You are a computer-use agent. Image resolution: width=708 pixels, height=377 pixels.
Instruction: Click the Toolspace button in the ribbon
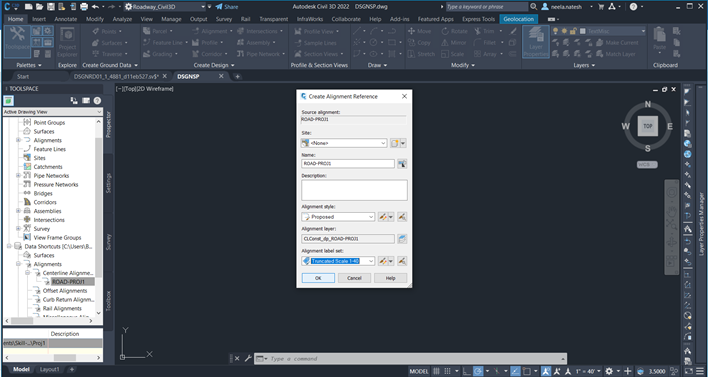click(x=17, y=41)
